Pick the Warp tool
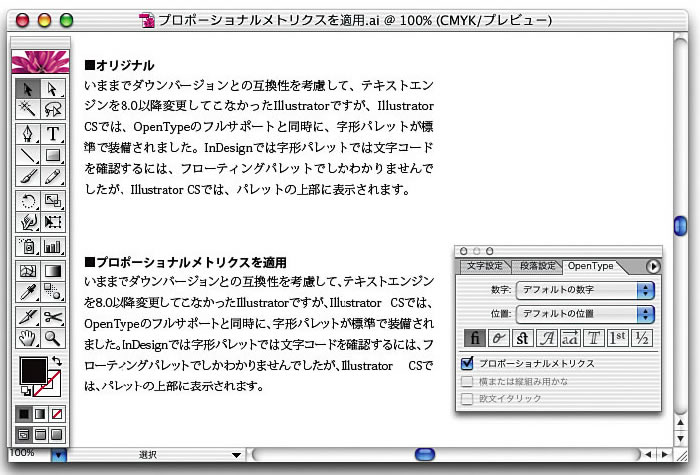 (x=28, y=222)
